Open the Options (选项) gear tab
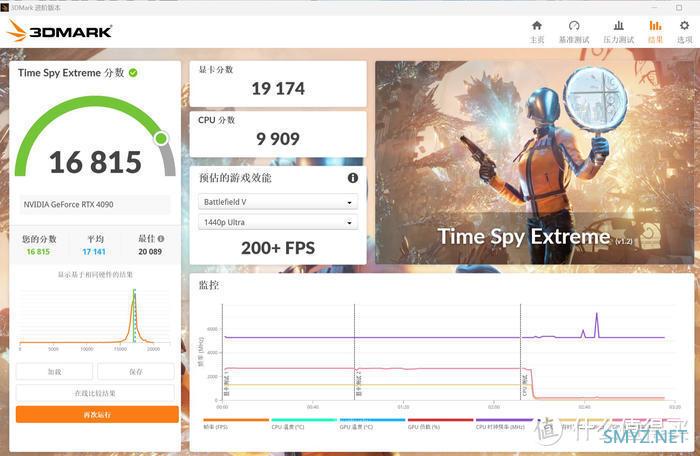 [x=684, y=32]
